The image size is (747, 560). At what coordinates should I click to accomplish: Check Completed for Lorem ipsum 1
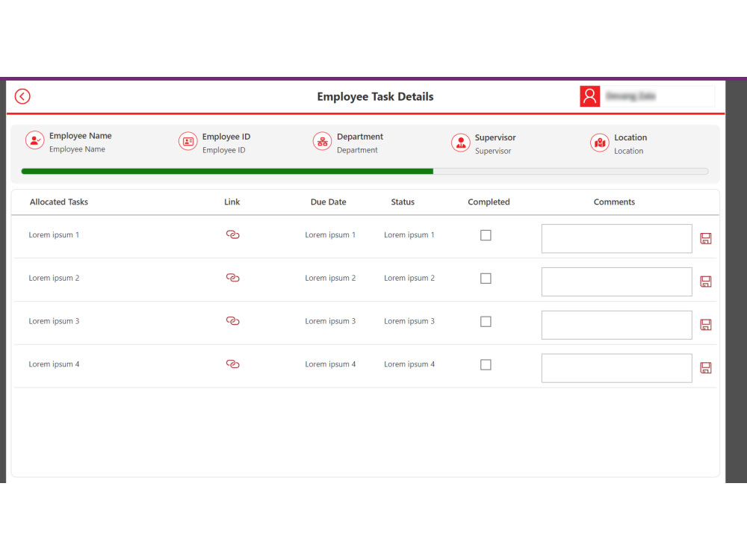[486, 235]
